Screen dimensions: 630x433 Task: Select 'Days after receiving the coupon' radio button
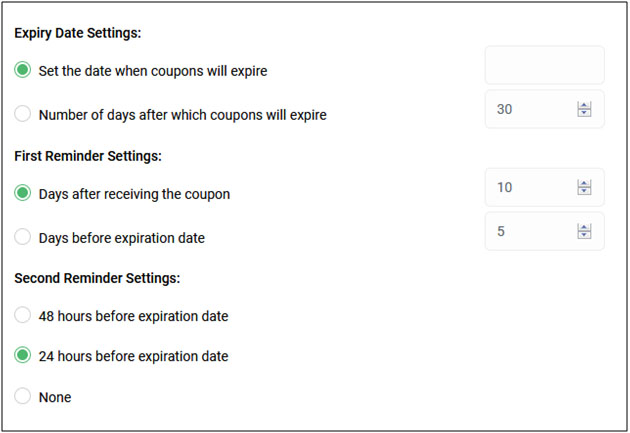point(22,193)
